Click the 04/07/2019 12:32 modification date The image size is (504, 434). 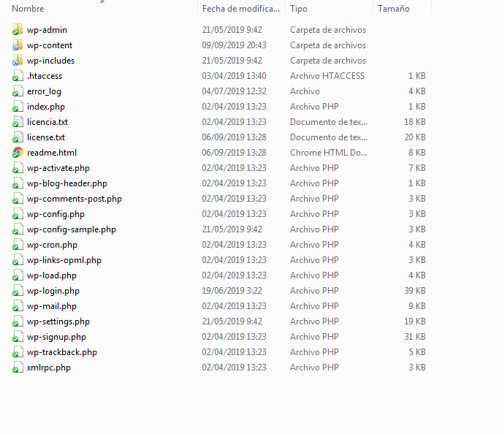(x=234, y=91)
